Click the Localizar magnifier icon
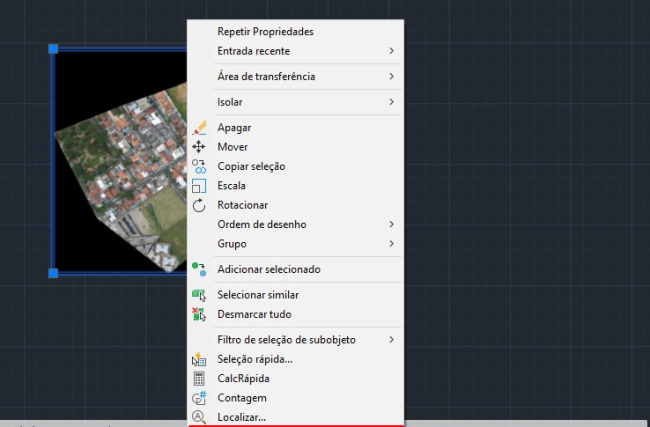Viewport: 650px width, 427px height. pyautogui.click(x=199, y=417)
